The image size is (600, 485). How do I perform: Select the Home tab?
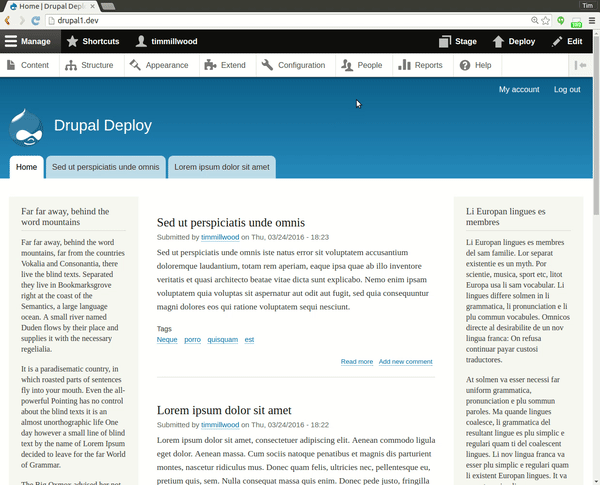26,167
